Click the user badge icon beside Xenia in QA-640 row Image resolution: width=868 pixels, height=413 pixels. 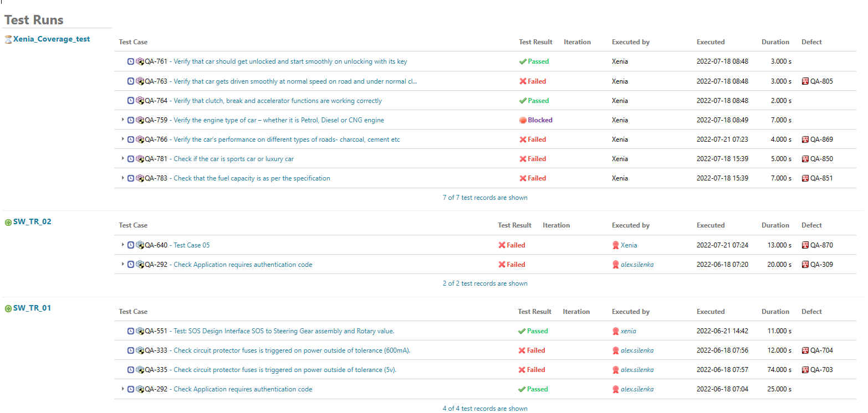pyautogui.click(x=615, y=245)
